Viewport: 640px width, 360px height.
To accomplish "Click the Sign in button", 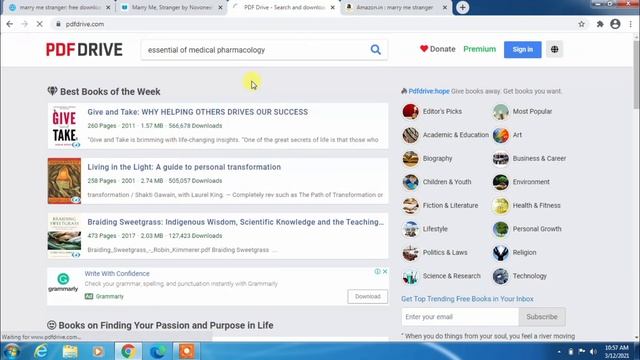I will (522, 49).
